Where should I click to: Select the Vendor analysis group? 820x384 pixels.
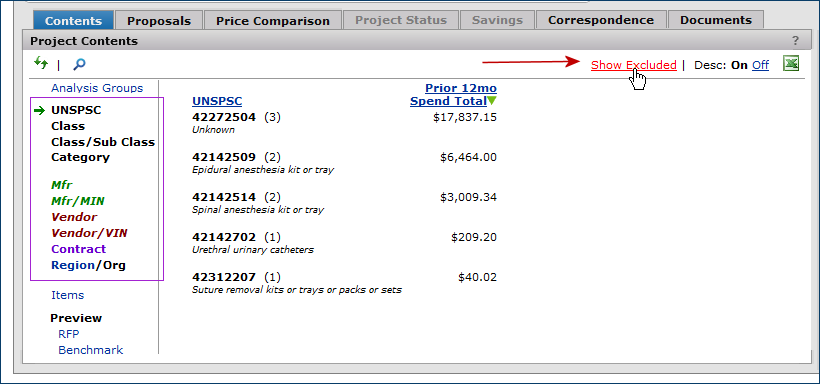coord(74,217)
